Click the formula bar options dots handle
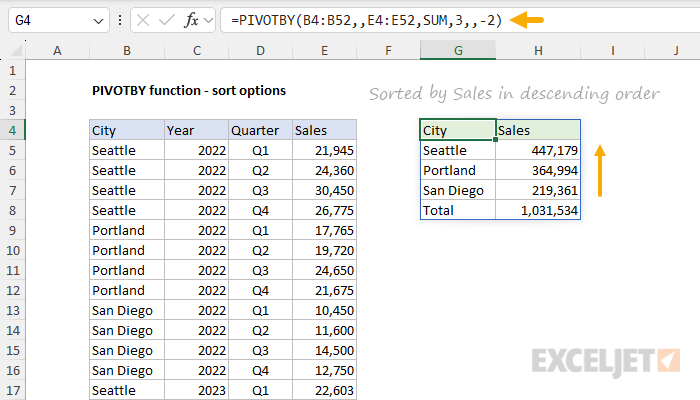This screenshot has width=700, height=400. (x=120, y=20)
